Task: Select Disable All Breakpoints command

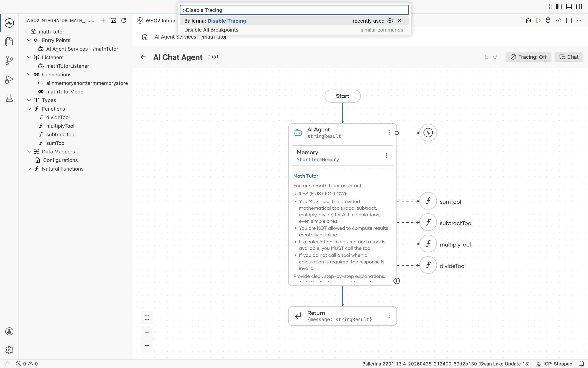Action: tap(294, 30)
